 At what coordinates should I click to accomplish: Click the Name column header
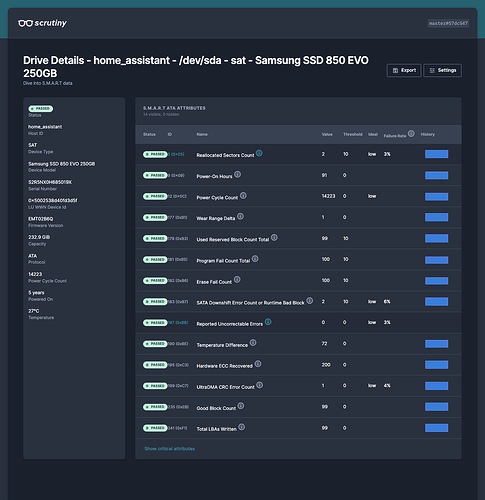point(202,134)
